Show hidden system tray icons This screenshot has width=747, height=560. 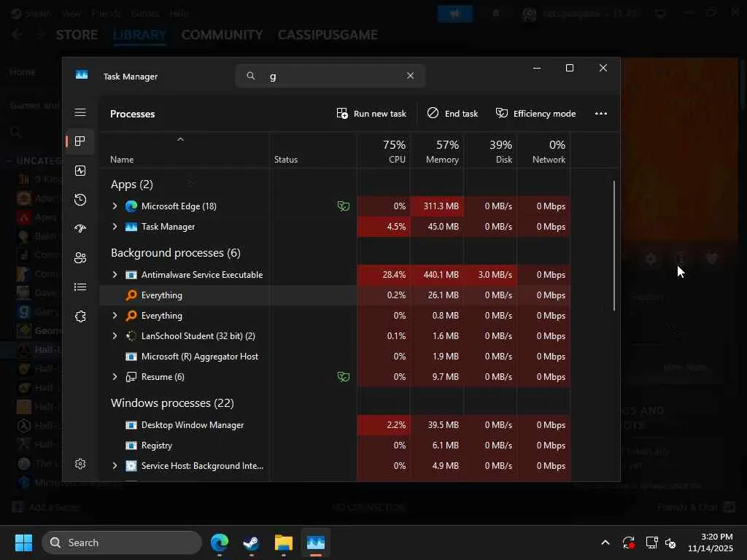(605, 542)
